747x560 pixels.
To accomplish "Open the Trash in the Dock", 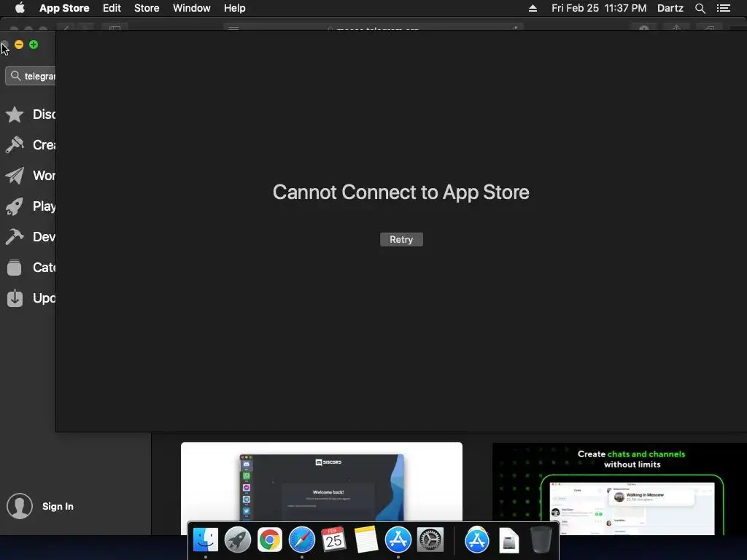I will pyautogui.click(x=541, y=540).
